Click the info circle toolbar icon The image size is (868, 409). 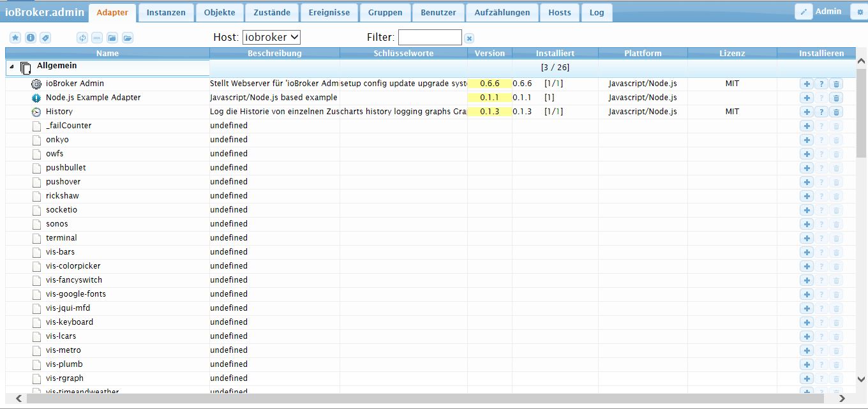coord(30,38)
